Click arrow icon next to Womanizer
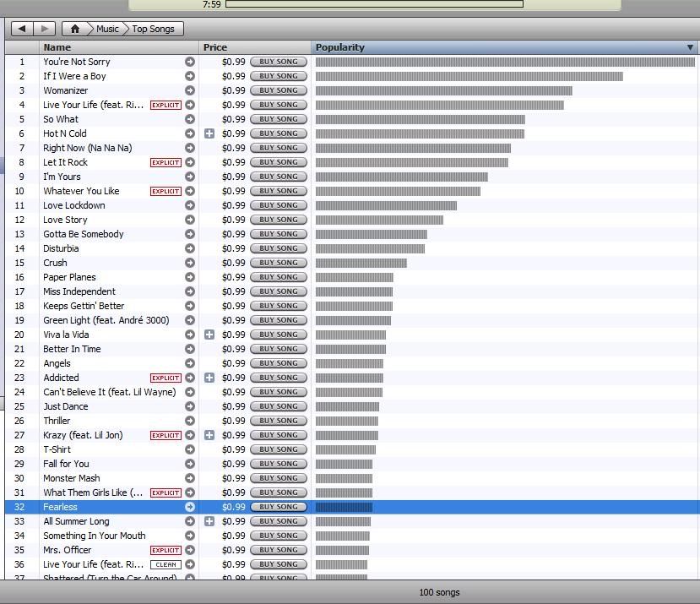The width and height of the screenshot is (700, 604). pyautogui.click(x=190, y=90)
